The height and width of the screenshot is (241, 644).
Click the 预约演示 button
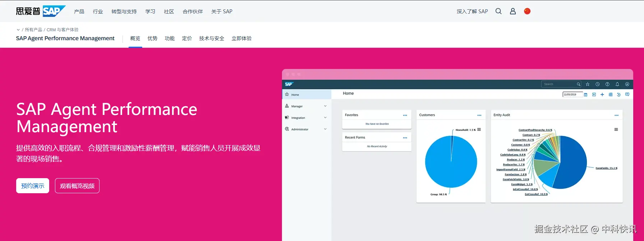[x=33, y=186]
